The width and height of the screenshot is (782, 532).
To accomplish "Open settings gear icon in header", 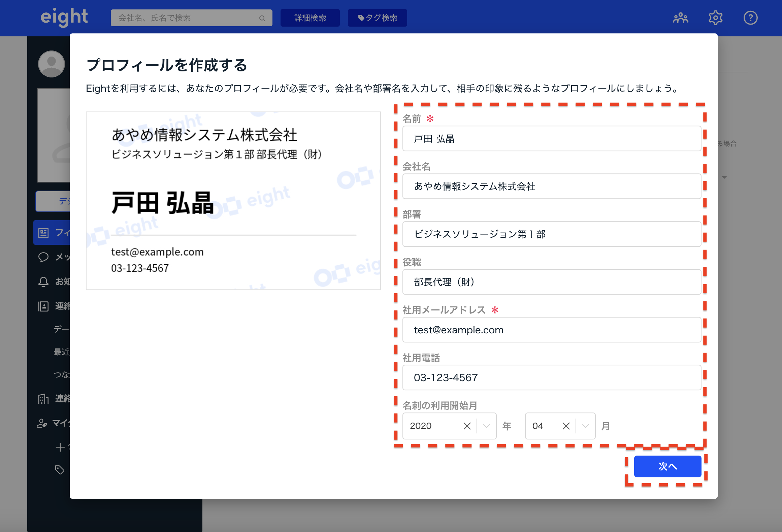I will (715, 18).
